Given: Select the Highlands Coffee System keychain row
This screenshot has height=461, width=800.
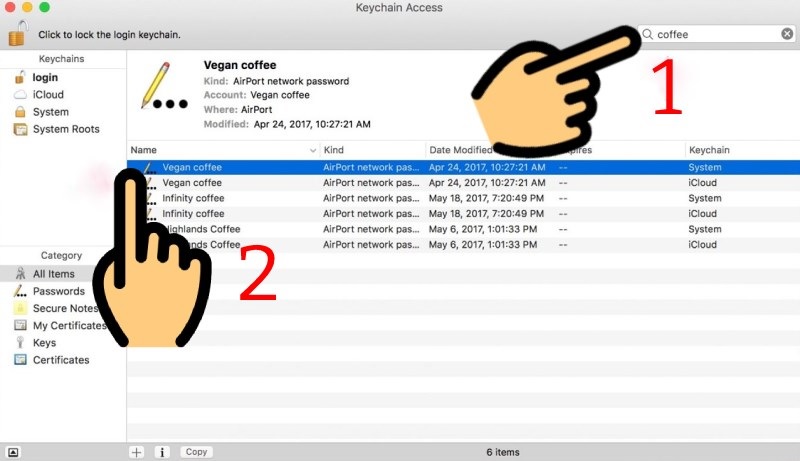Looking at the screenshot, I should (x=463, y=229).
